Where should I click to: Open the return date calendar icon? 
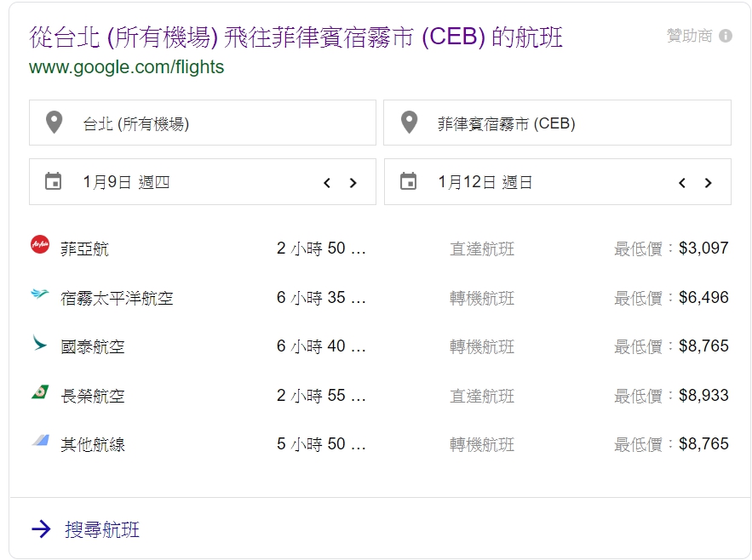coord(410,181)
